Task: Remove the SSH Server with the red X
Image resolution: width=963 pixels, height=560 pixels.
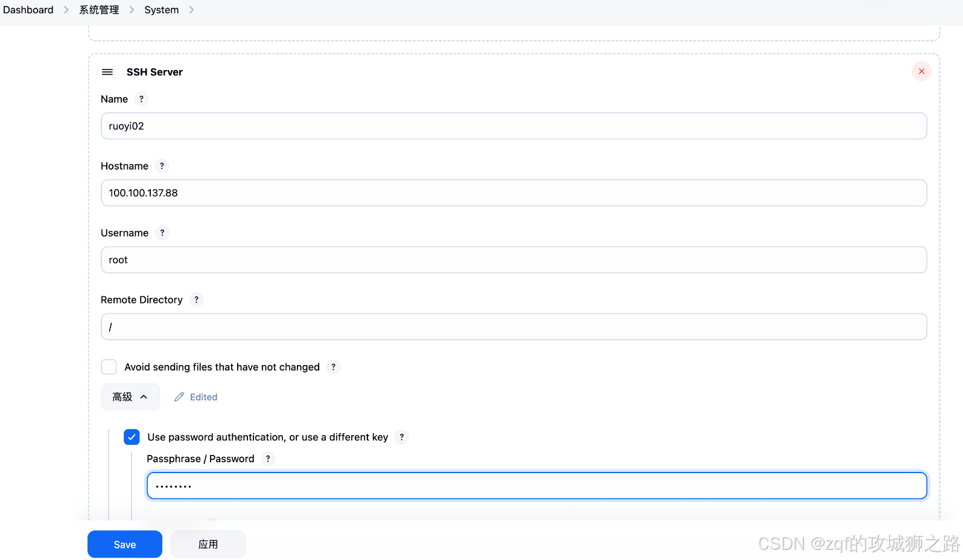Action: [921, 71]
